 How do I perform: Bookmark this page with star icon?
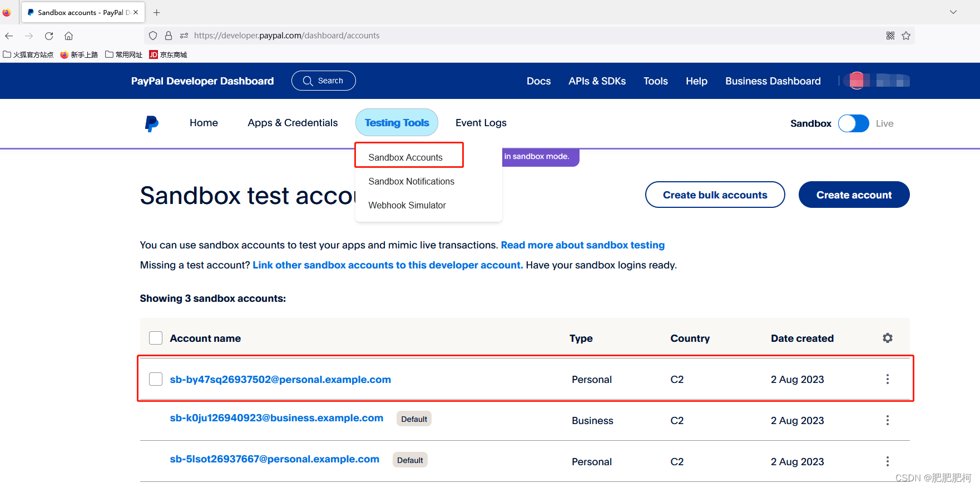click(x=906, y=36)
